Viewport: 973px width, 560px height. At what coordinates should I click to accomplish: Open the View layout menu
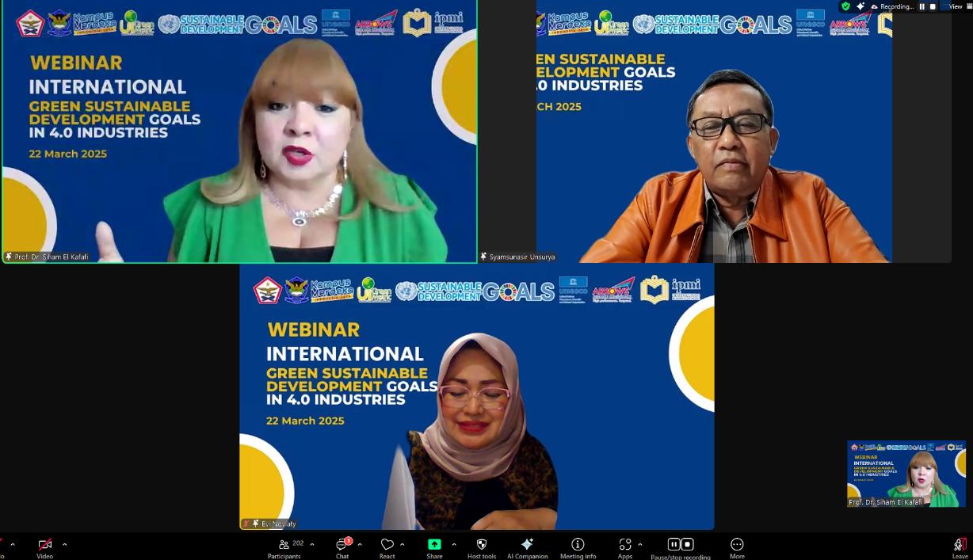coord(955,6)
